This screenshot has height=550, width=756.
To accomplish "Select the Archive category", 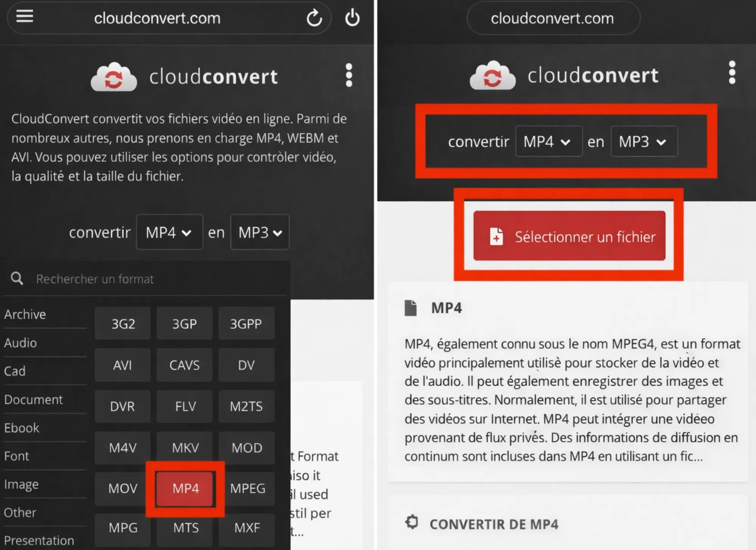I will (25, 314).
